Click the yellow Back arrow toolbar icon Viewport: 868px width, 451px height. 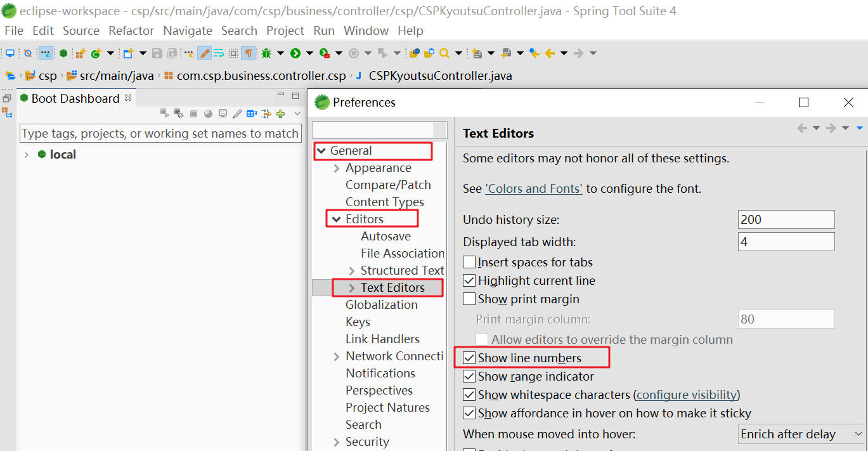[x=550, y=53]
